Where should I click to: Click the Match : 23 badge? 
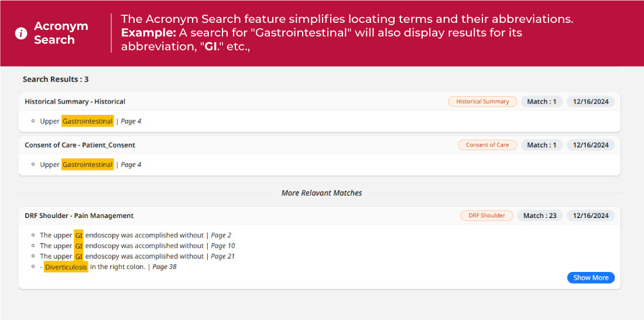[x=540, y=216]
